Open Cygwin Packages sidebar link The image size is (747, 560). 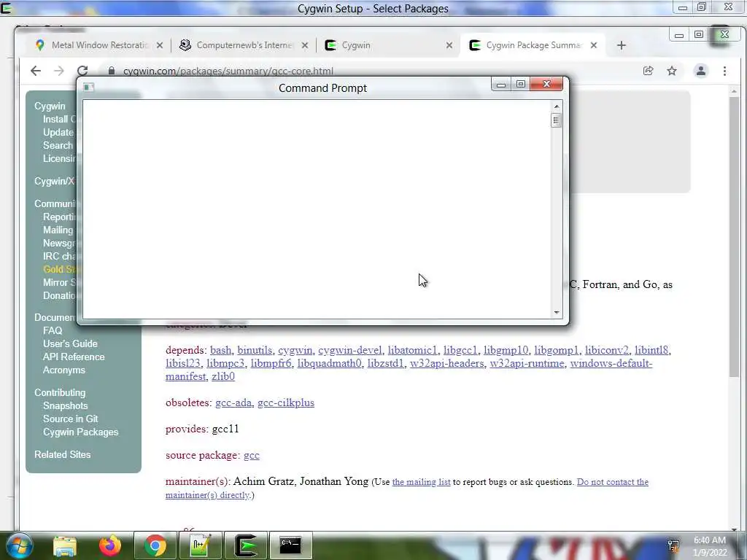pos(80,432)
